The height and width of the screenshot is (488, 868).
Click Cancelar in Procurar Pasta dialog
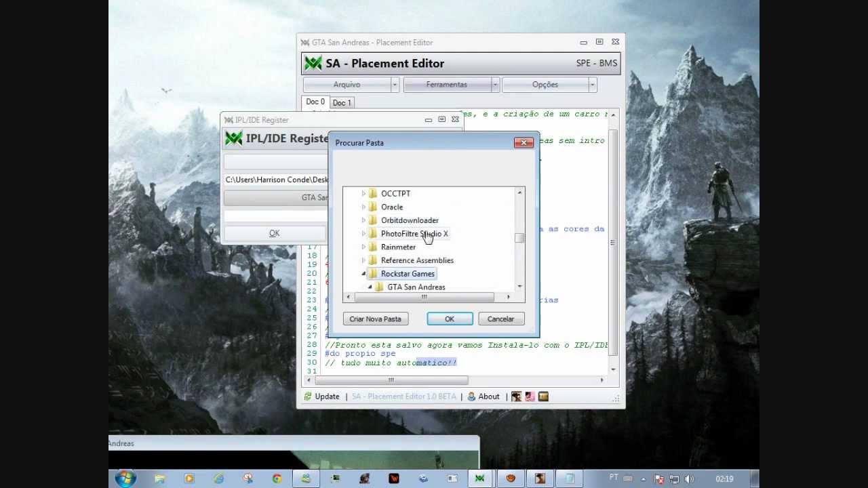click(500, 319)
